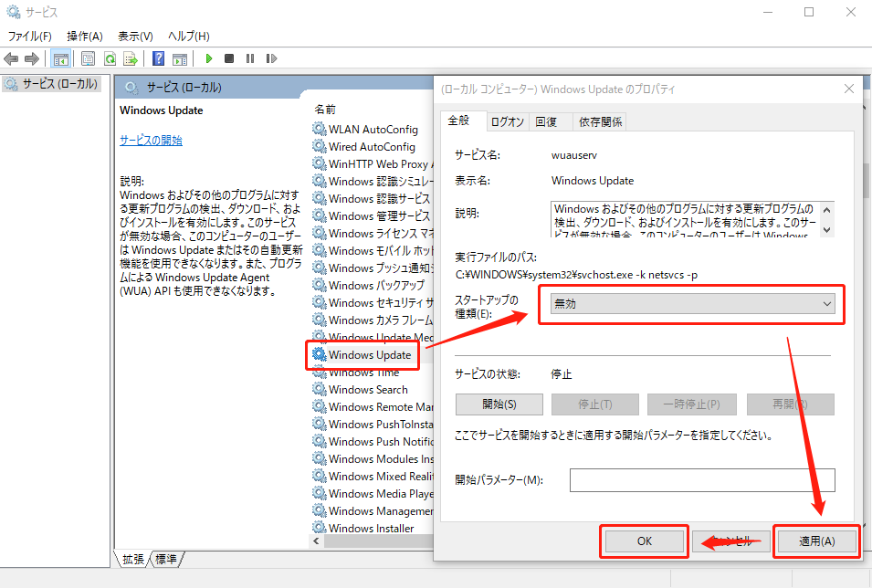The width and height of the screenshot is (872, 588).
Task: Select the Windows Mixed Reali service row
Action: pyautogui.click(x=372, y=477)
